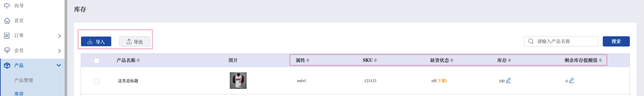
Task: Check the box for the 这里是标题 row
Action: 96,81
